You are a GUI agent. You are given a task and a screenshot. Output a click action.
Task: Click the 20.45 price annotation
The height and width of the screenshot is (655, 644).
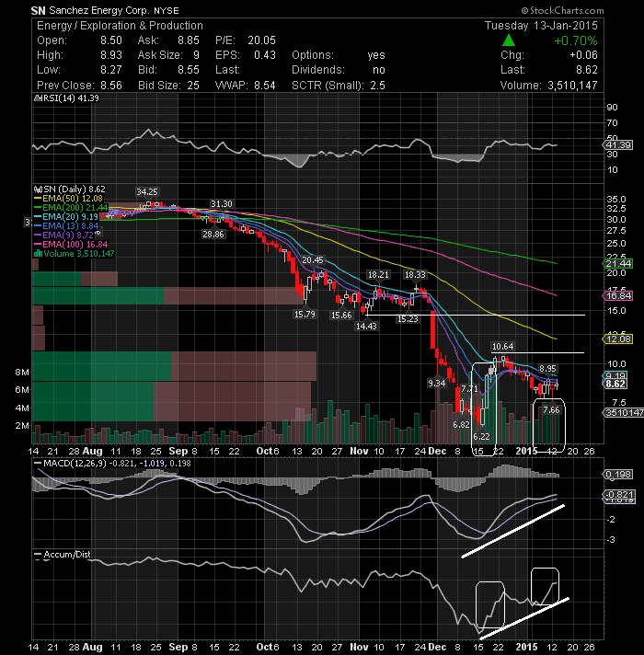[313, 259]
